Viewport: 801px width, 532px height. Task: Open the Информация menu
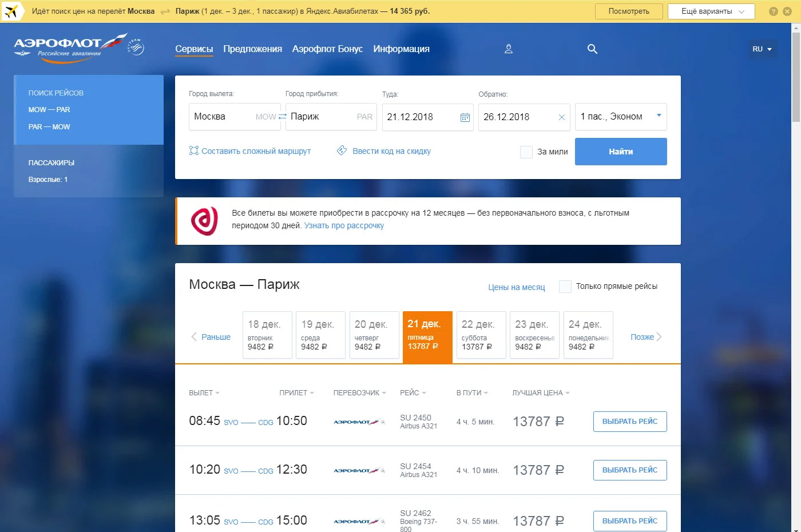tap(401, 49)
